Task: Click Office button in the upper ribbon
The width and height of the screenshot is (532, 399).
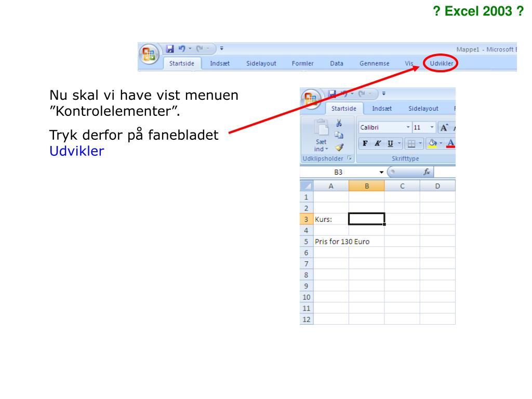Action: tap(149, 54)
